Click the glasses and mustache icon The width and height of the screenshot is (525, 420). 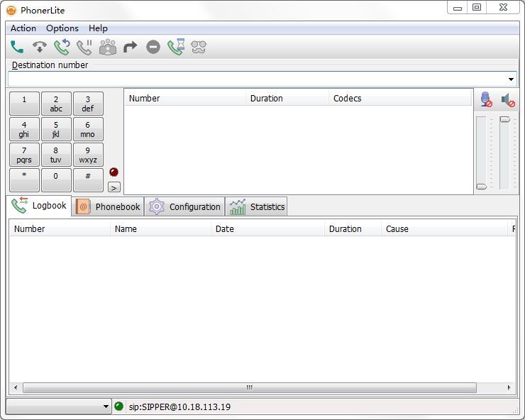point(199,48)
